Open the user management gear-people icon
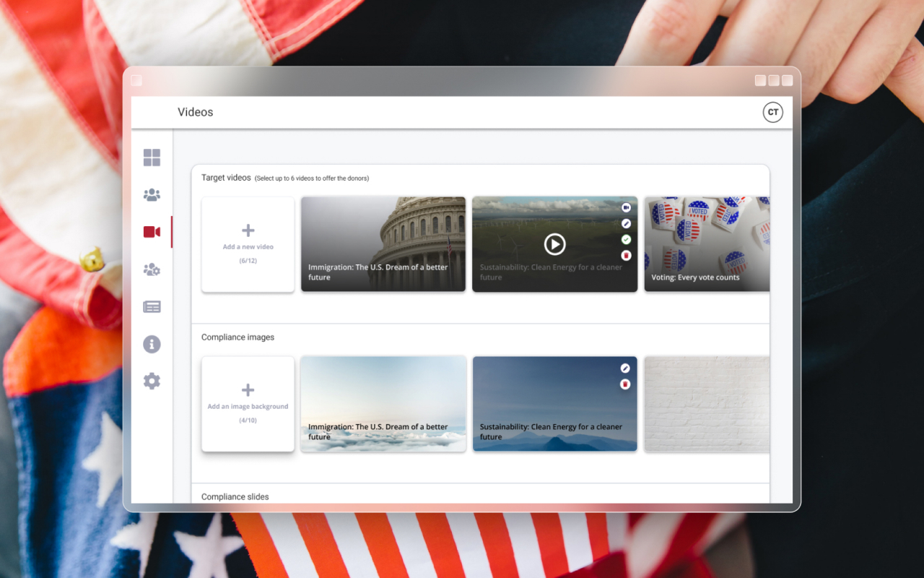Screen dimensions: 924x578 click(152, 269)
